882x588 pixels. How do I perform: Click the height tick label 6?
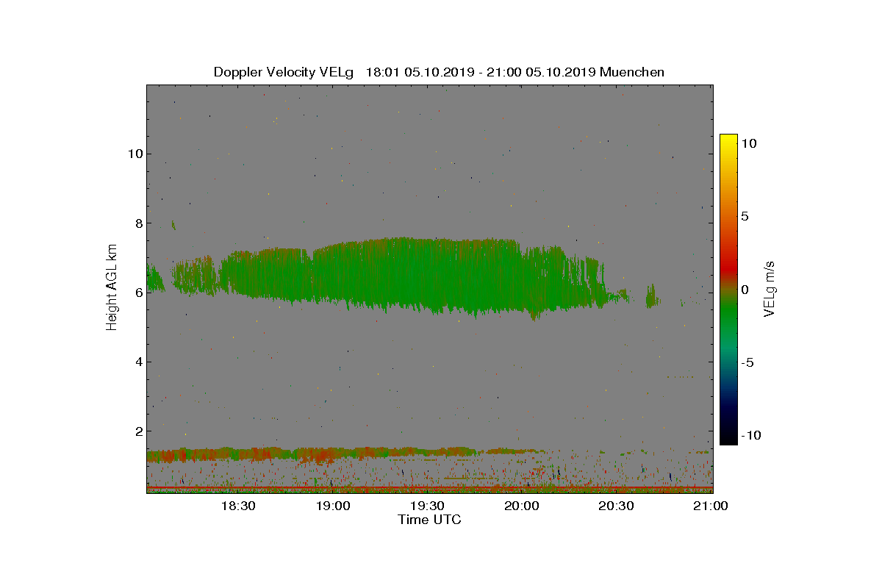(x=138, y=292)
